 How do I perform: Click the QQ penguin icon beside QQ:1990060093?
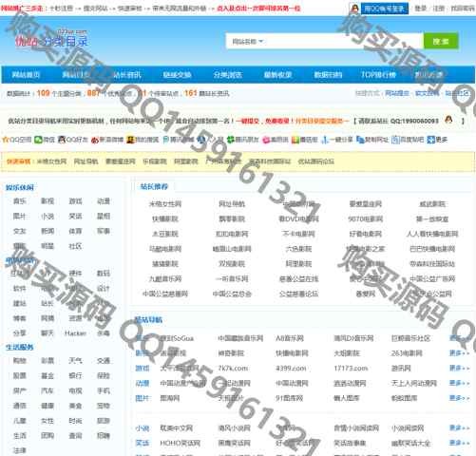(448, 120)
